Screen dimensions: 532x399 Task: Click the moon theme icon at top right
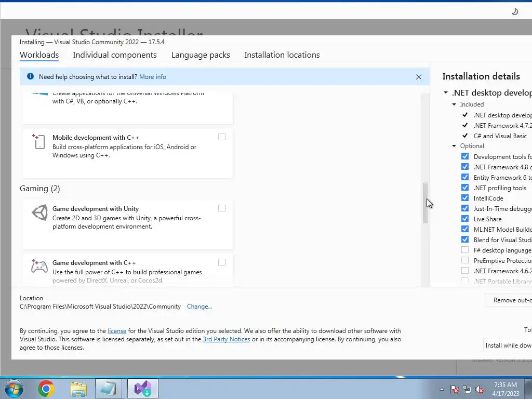[515, 12]
